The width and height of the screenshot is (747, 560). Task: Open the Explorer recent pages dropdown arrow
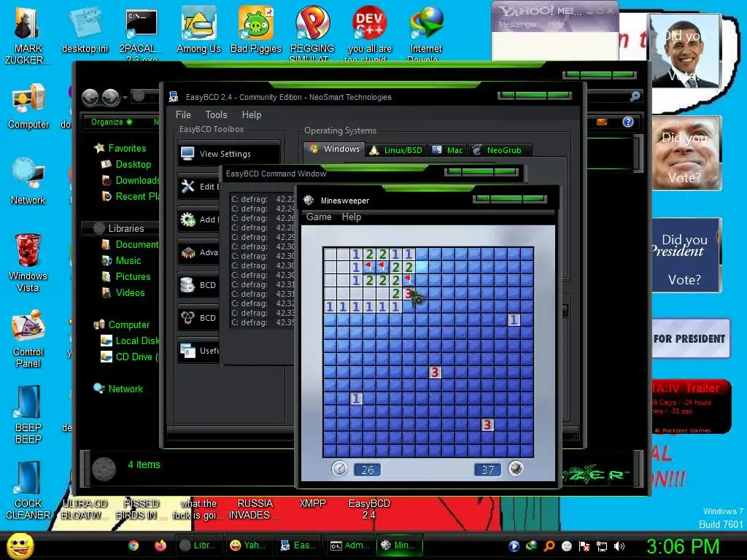coord(125,98)
